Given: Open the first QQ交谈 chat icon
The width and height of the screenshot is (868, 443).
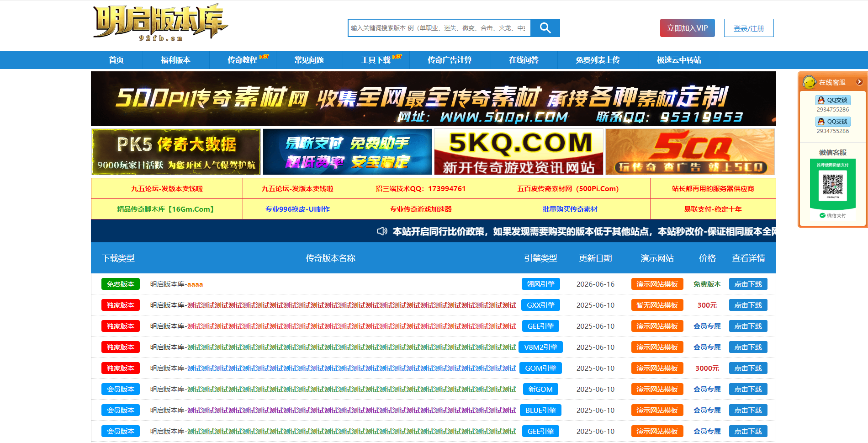Looking at the screenshot, I should click(833, 100).
